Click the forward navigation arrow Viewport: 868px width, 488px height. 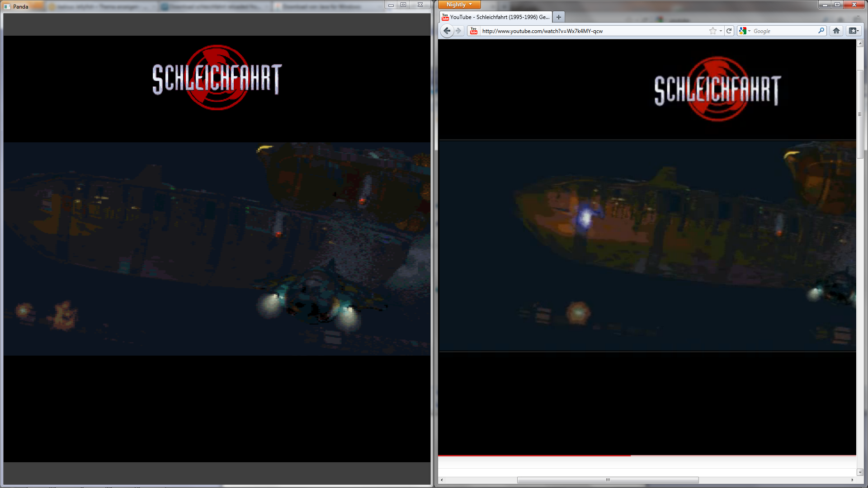pyautogui.click(x=458, y=31)
